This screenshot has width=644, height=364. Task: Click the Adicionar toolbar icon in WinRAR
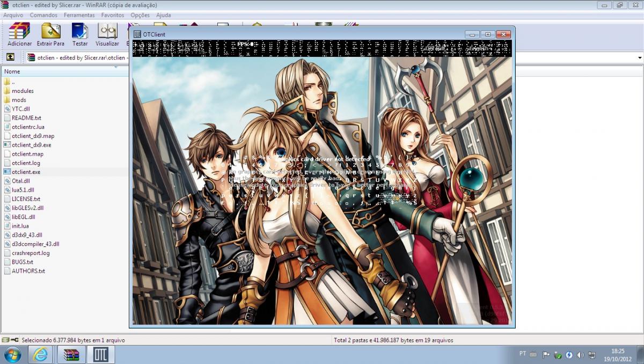point(19,35)
